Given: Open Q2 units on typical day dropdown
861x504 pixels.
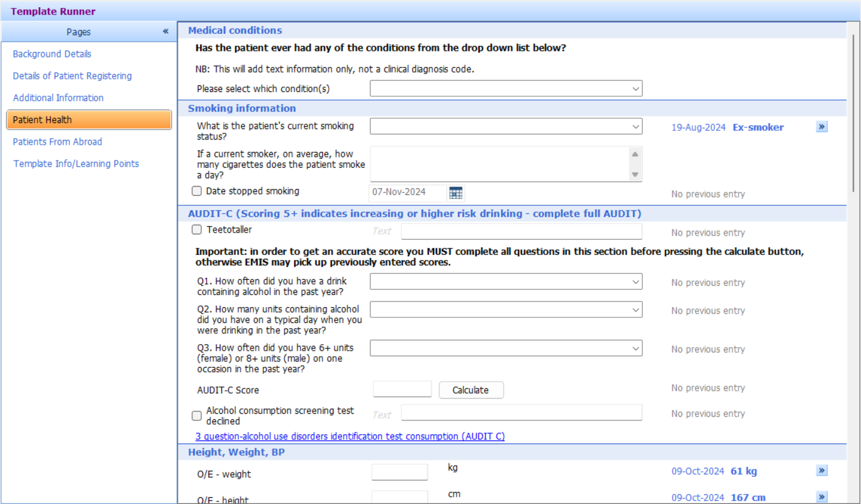Looking at the screenshot, I should (x=506, y=310).
